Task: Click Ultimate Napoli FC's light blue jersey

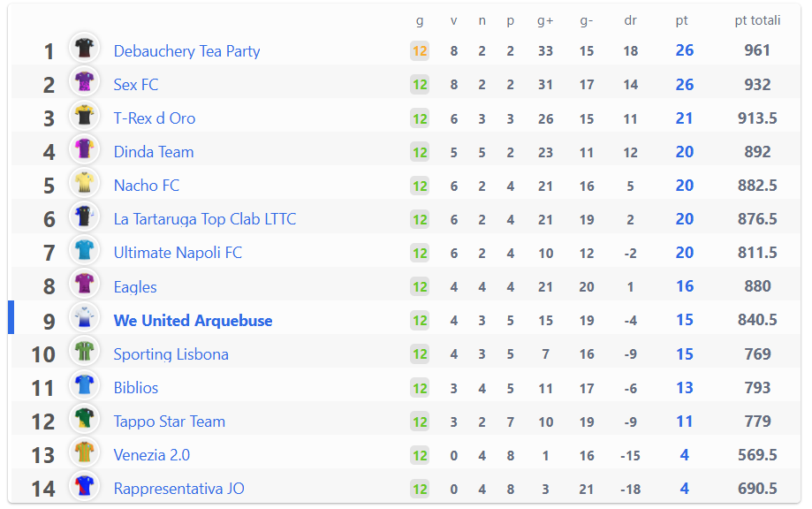Action: coord(84,250)
